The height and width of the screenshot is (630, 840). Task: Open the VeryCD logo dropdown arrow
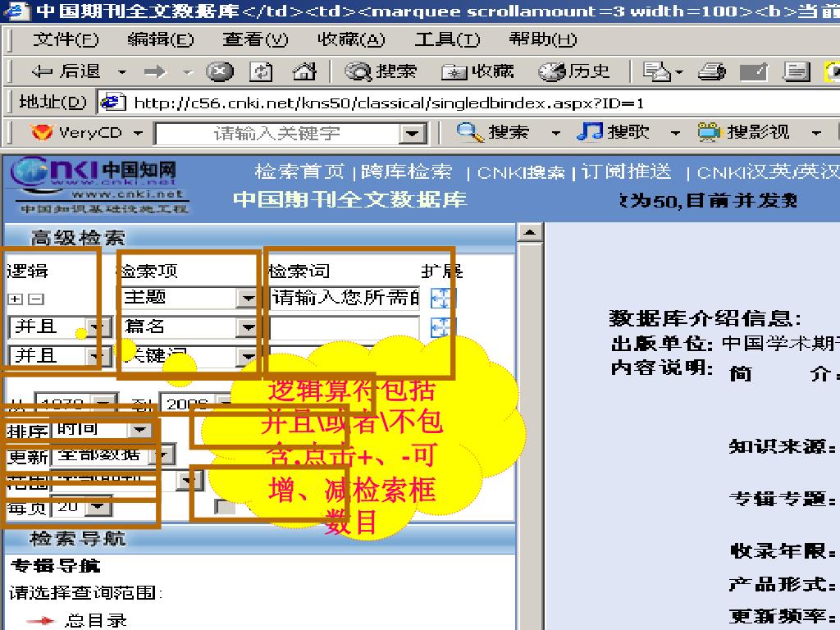[138, 132]
